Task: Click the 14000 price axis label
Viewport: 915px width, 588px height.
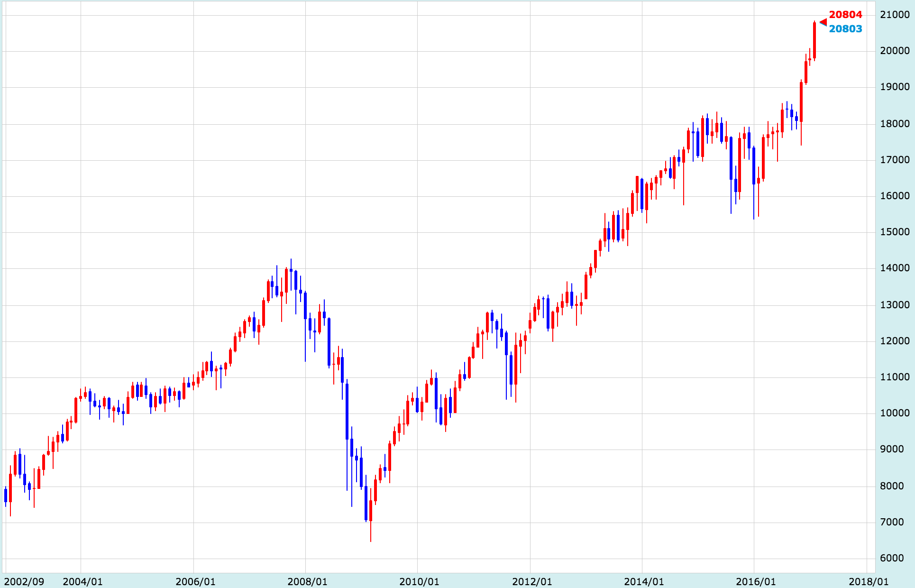Action: (x=895, y=268)
